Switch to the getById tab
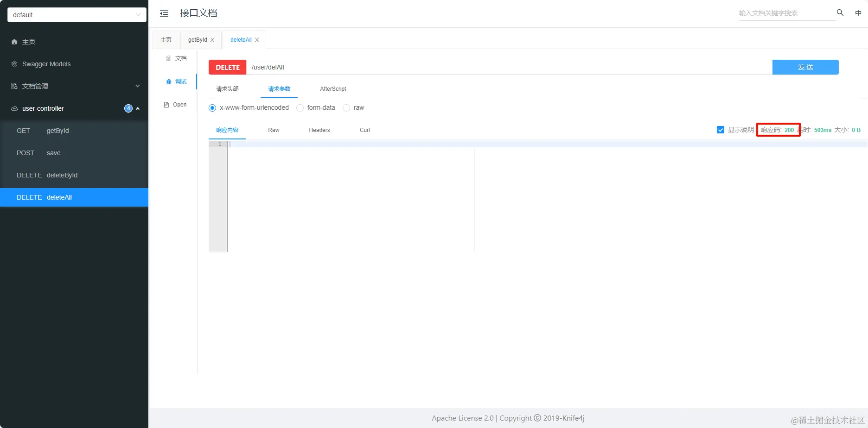The height and width of the screenshot is (428, 868). tap(198, 40)
